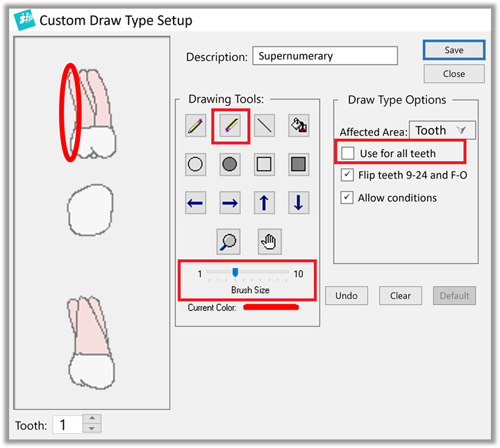Screen dimensions: 500x448
Task: Click the Description text field
Action: tap(325, 56)
